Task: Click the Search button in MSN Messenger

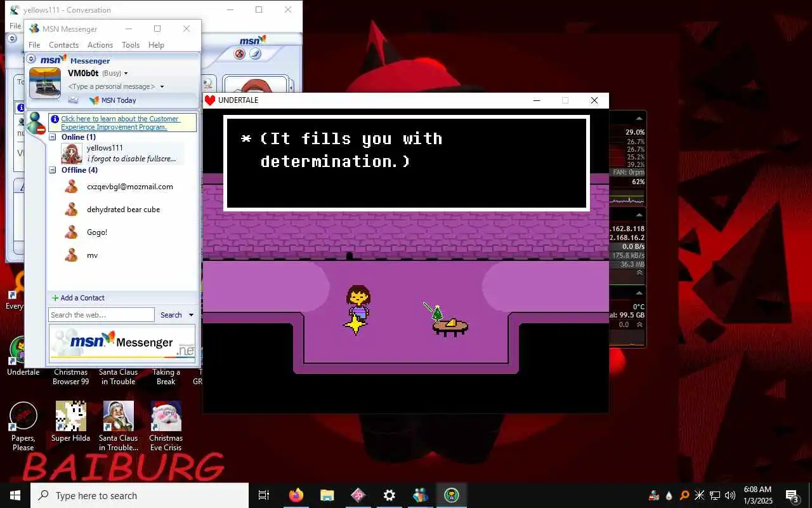Action: pos(171,315)
